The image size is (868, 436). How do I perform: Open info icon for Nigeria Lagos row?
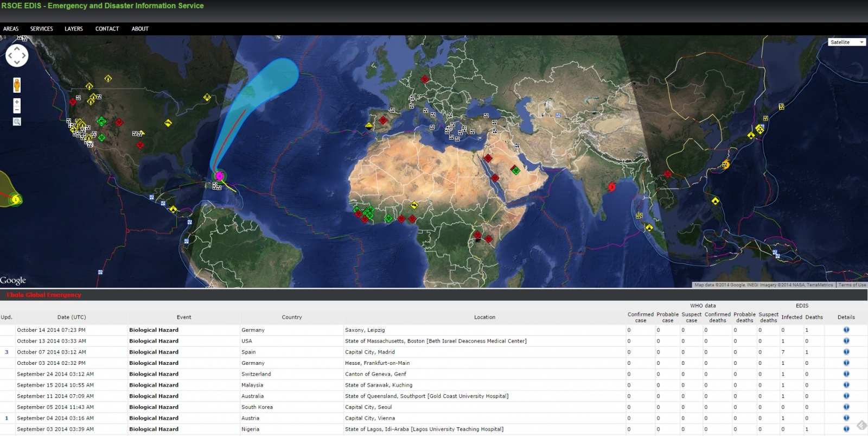(846, 429)
